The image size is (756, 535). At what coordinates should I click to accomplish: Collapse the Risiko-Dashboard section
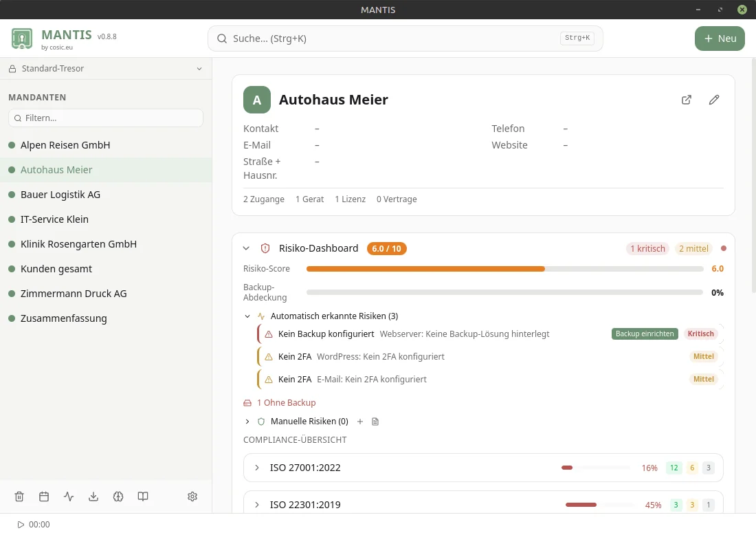coord(246,248)
